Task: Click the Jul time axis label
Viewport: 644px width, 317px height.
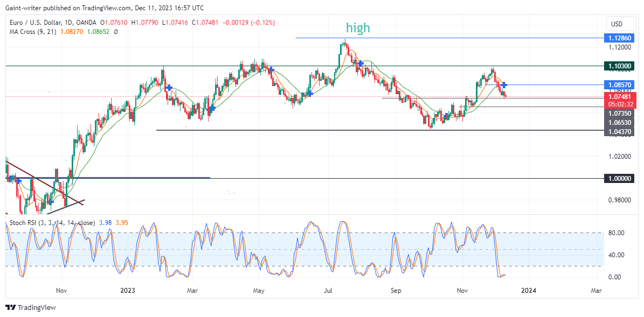Action: coord(329,291)
